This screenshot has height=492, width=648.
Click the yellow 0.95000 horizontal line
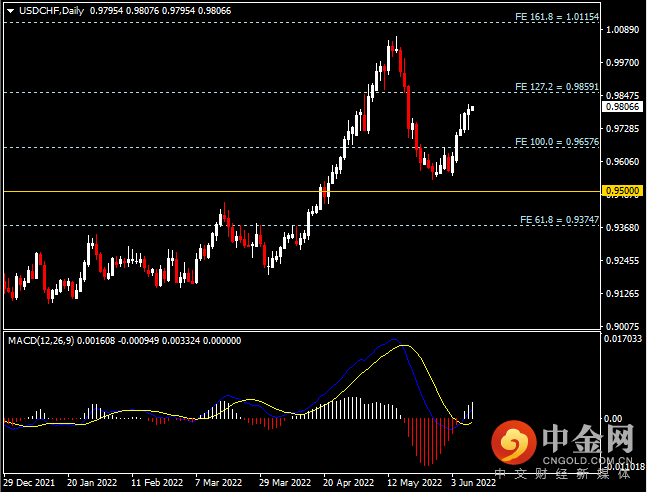click(x=302, y=192)
